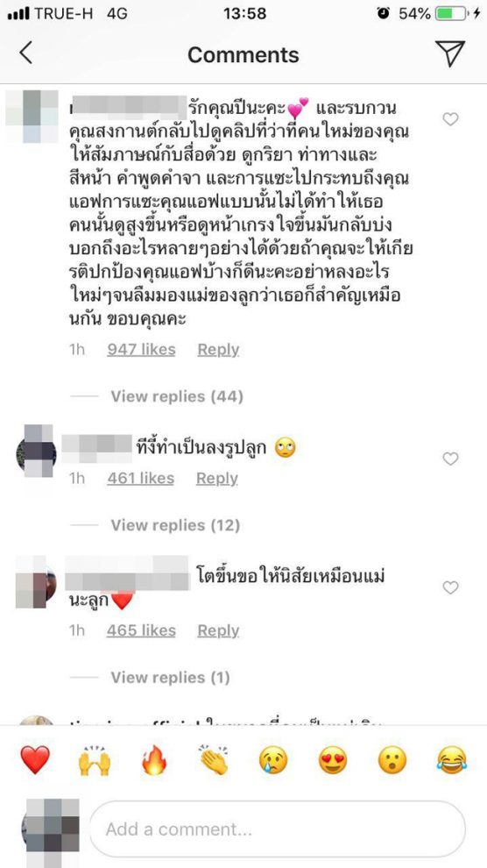Insert the raised hands emoji

(95, 759)
